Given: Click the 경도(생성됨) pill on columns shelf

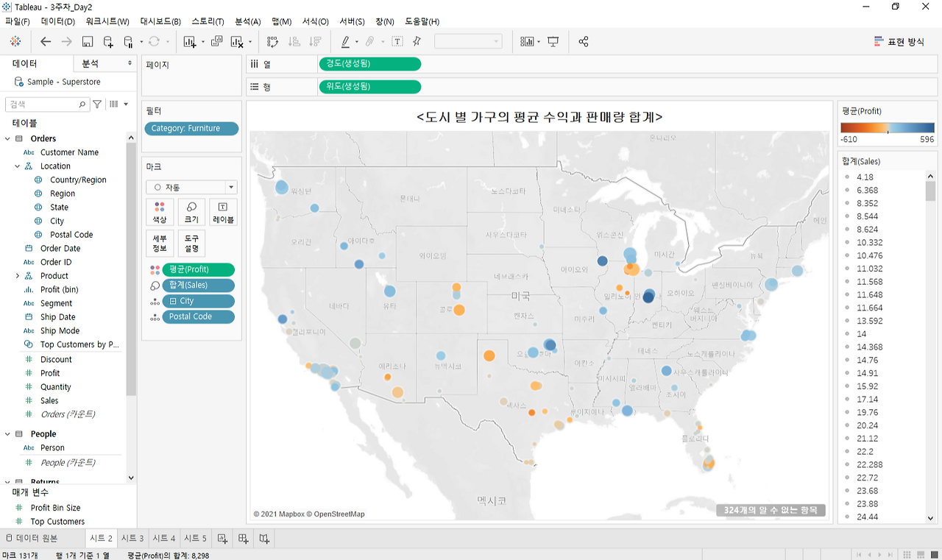Looking at the screenshot, I should (370, 64).
